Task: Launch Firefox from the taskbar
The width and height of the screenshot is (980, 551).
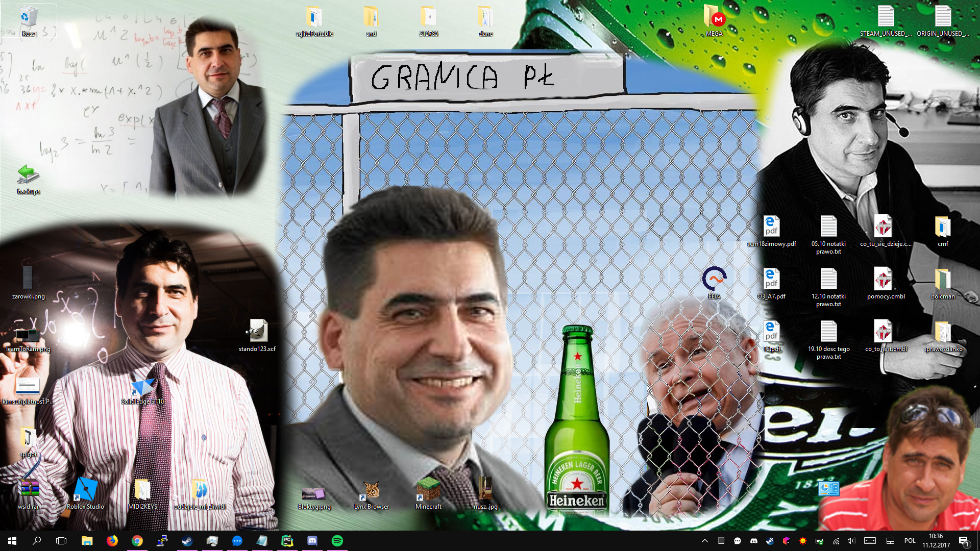Action: pyautogui.click(x=112, y=541)
